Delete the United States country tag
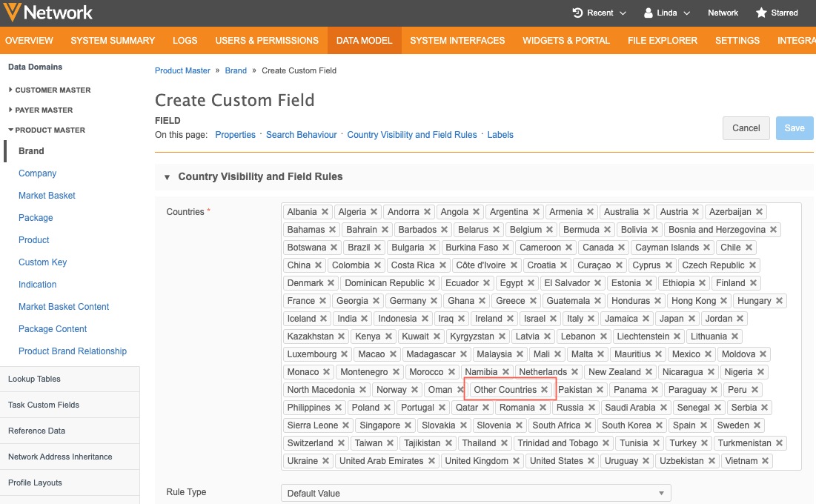The height and width of the screenshot is (504, 816). (591, 461)
